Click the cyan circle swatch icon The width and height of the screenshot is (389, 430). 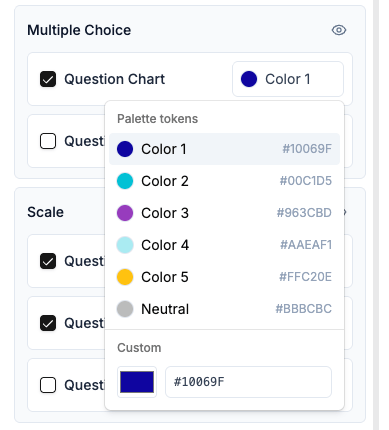125,181
